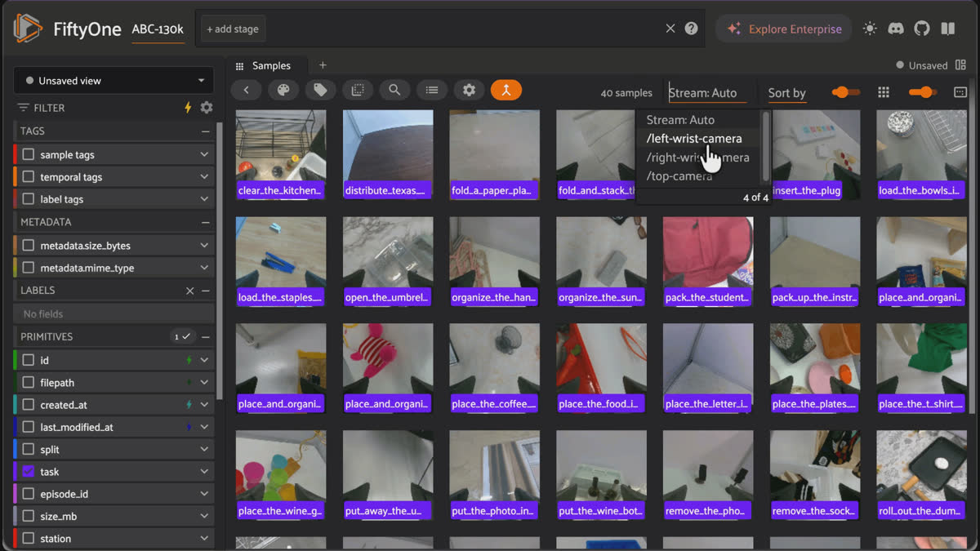
Task: Check the label tags checkbox
Action: (29, 198)
